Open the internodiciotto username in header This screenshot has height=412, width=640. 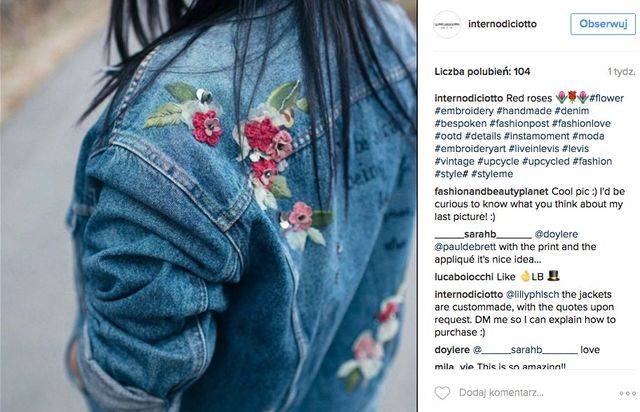coord(502,24)
